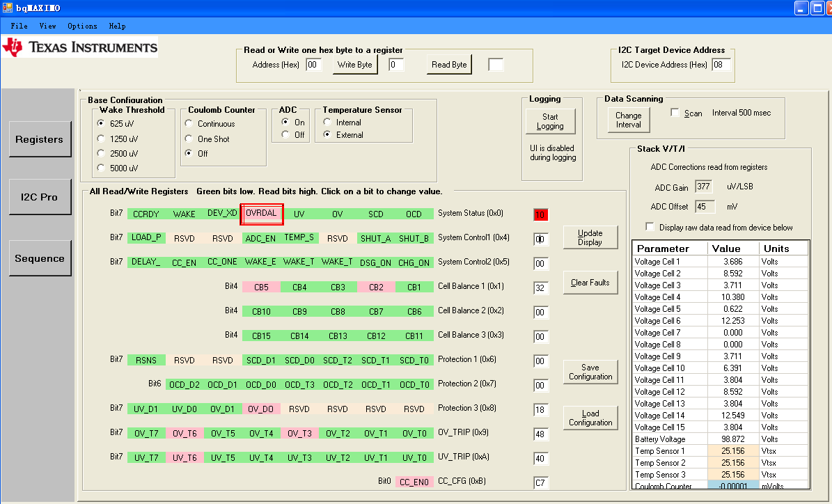Image resolution: width=832 pixels, height=504 pixels.
Task: Click the I2C Device Address hex field
Action: tap(721, 65)
